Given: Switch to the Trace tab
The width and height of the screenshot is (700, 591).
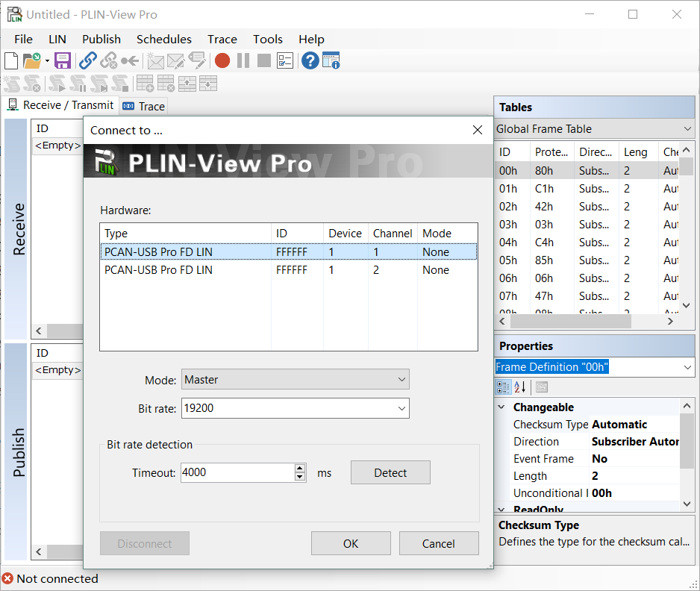Looking at the screenshot, I should (x=144, y=106).
